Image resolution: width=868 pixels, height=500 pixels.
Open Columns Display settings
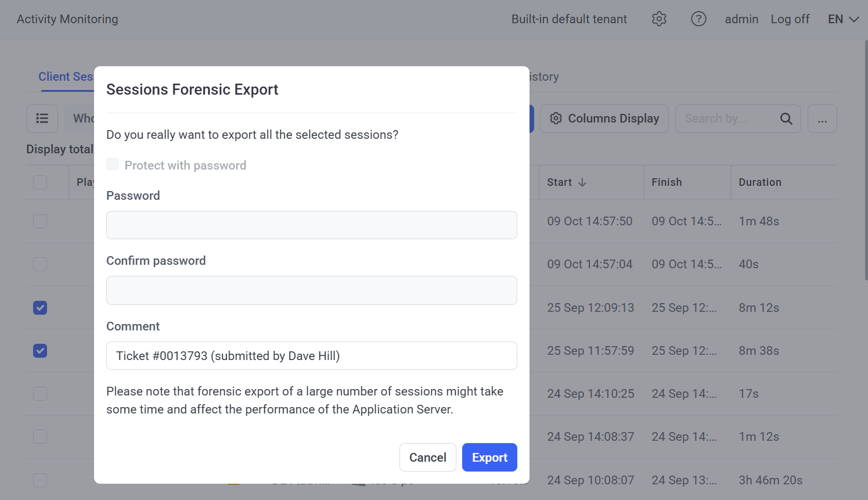(x=604, y=118)
